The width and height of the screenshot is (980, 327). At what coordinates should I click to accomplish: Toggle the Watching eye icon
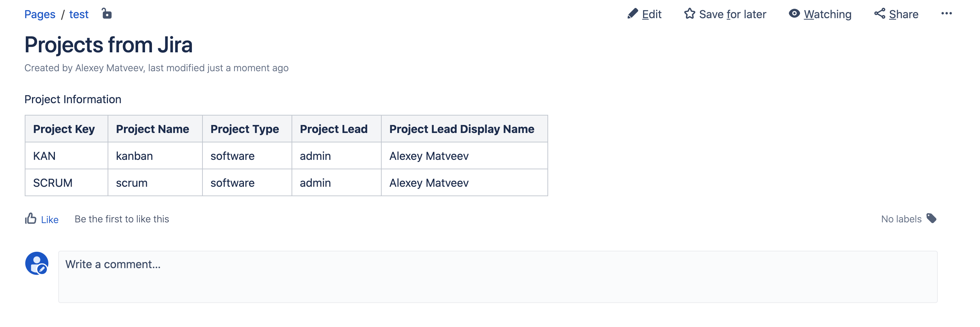click(794, 14)
